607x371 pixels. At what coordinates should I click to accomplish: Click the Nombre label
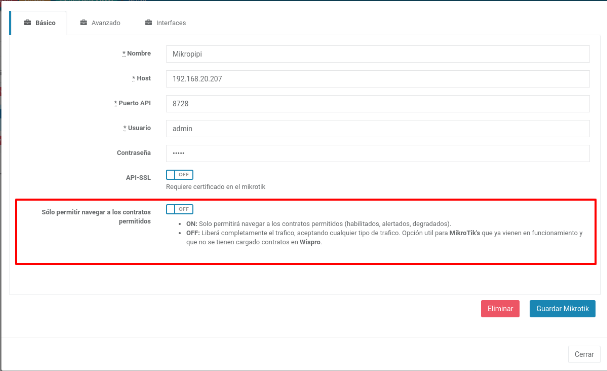pyautogui.click(x=137, y=53)
